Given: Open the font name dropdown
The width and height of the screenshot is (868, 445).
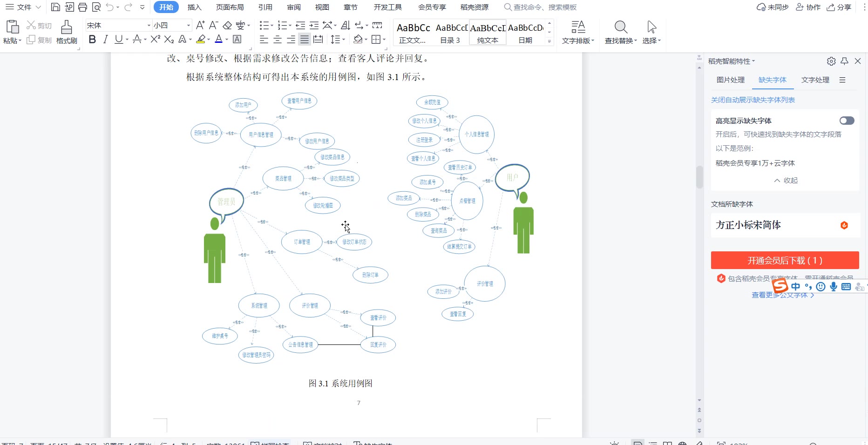Looking at the screenshot, I should (x=149, y=25).
